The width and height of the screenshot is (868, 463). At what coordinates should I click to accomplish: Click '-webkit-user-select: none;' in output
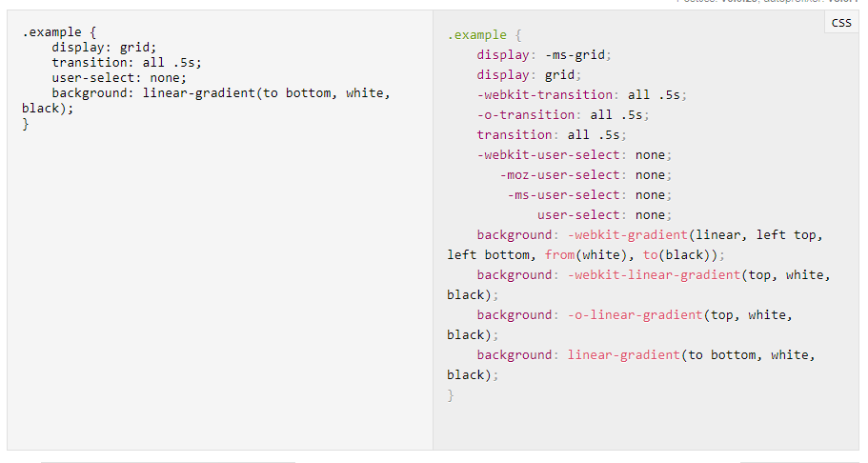click(575, 154)
